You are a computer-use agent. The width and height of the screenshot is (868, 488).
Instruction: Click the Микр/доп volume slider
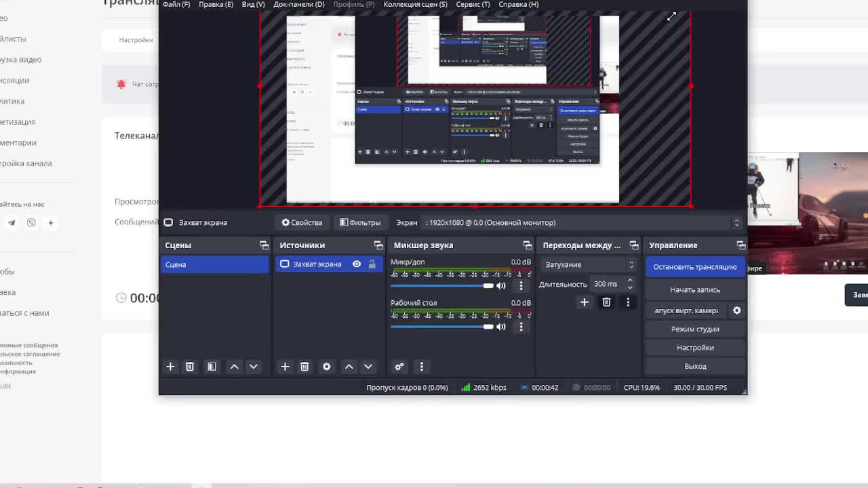(442, 286)
